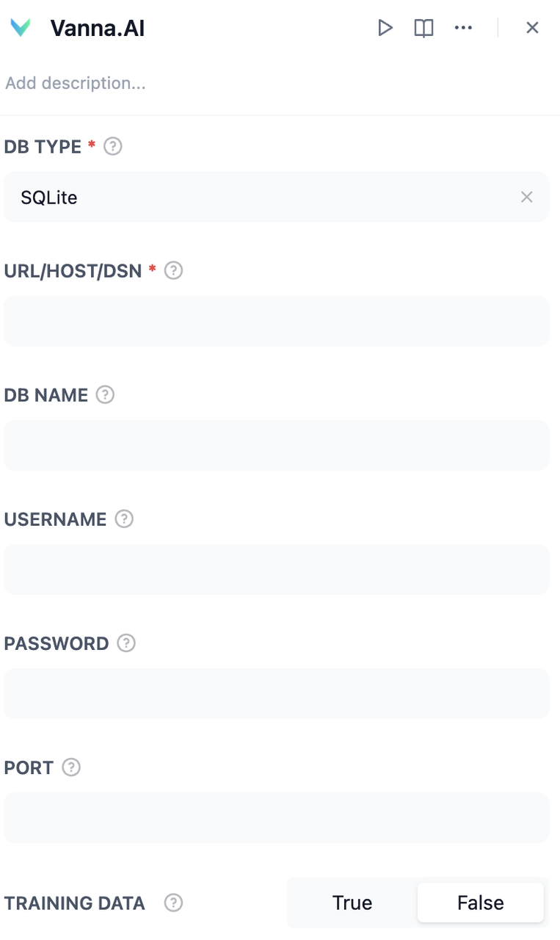Show help tooltip for URL/HOST/DSN
Viewport: 560px width, 940px height.
173,270
